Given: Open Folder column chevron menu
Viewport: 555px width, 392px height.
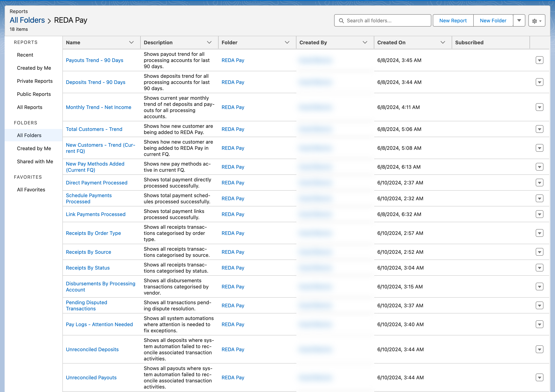Looking at the screenshot, I should click(x=287, y=43).
